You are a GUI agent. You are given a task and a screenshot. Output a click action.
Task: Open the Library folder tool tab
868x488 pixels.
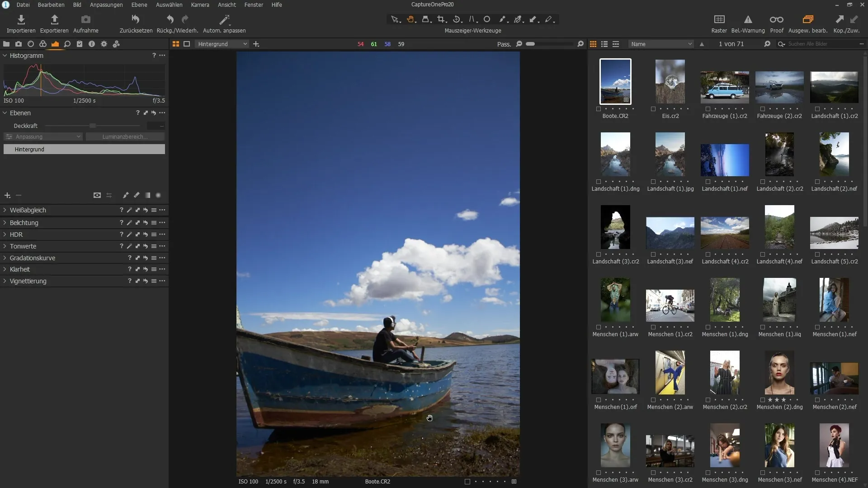pos(6,44)
